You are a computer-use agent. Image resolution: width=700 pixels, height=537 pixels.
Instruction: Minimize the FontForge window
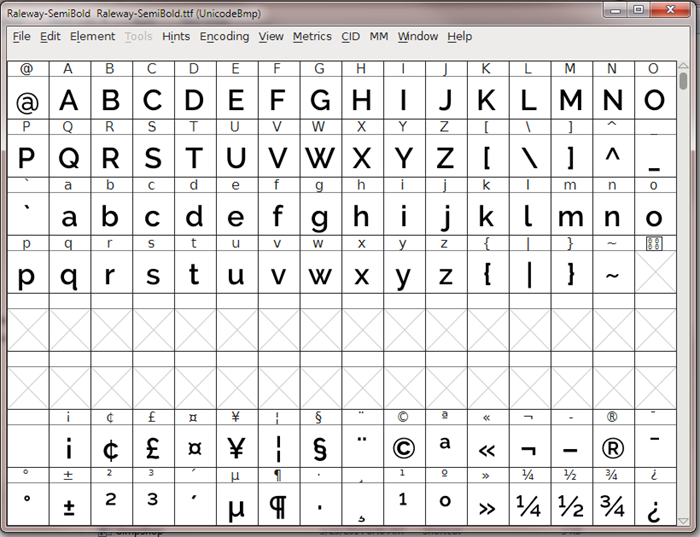pos(616,10)
